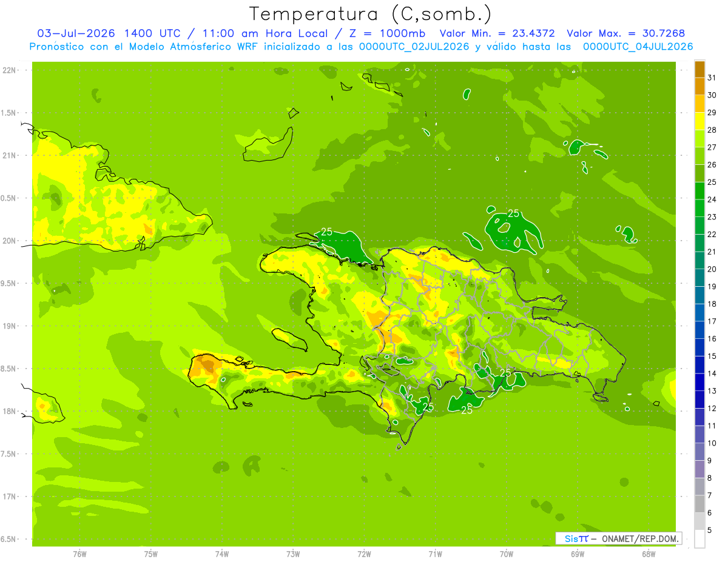The width and height of the screenshot is (728, 562).
Task: Click the '21N' latitude label
Action: click(10, 156)
